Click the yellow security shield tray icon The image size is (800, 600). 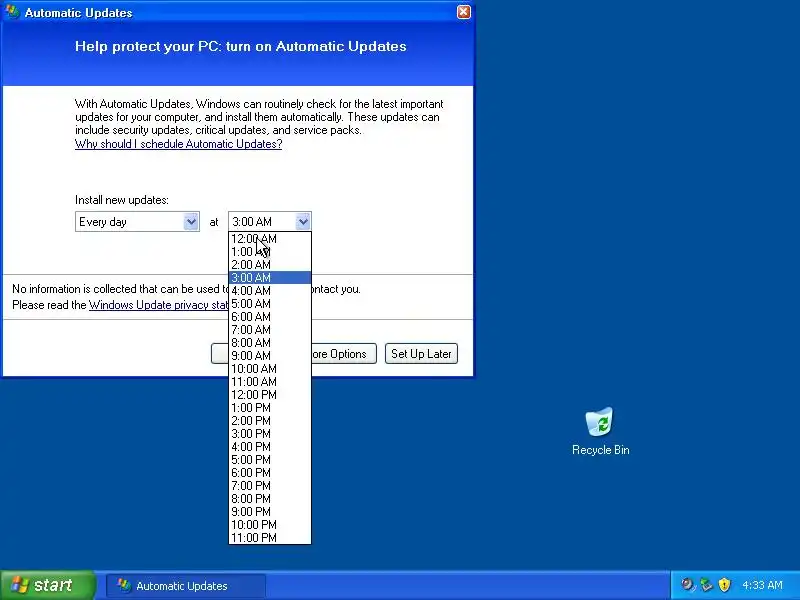click(724, 585)
